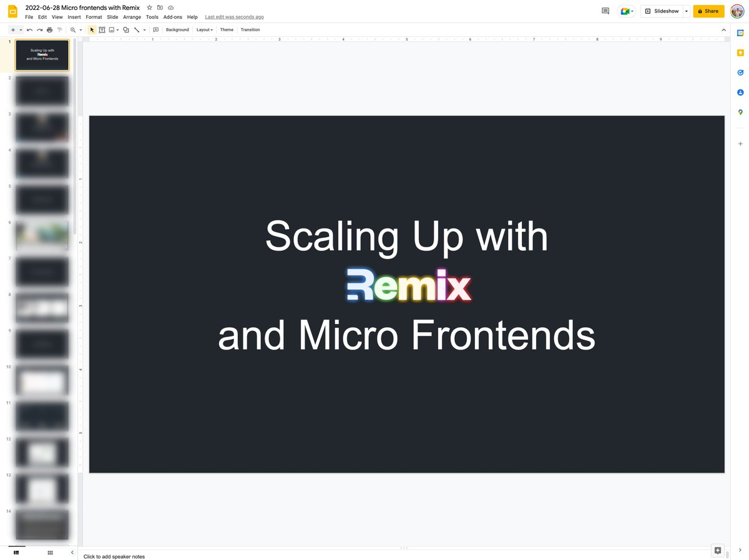749x560 pixels.
Task: Start the Slideshow
Action: coord(662,11)
